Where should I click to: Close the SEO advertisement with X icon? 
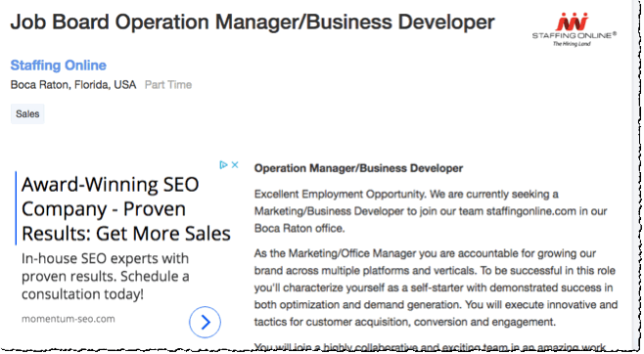click(x=235, y=165)
